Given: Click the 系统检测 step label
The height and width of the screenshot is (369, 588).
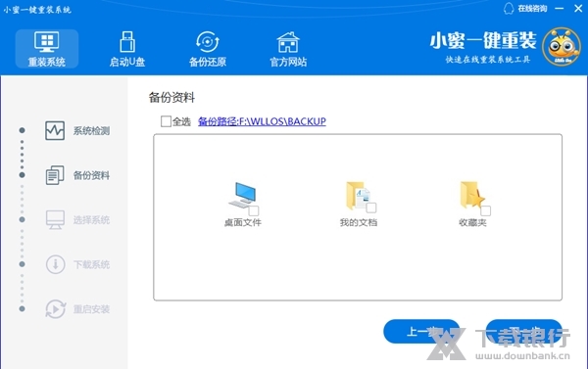Looking at the screenshot, I should 91,131.
